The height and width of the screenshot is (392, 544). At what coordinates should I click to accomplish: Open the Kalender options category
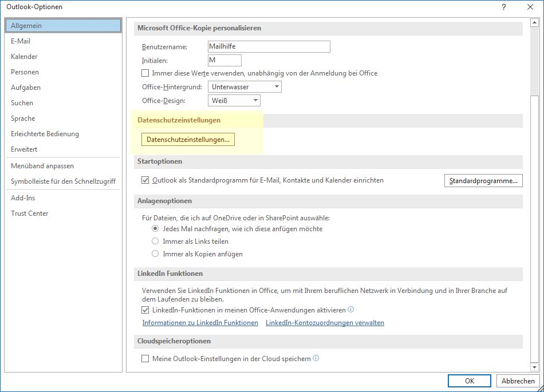pyautogui.click(x=64, y=57)
